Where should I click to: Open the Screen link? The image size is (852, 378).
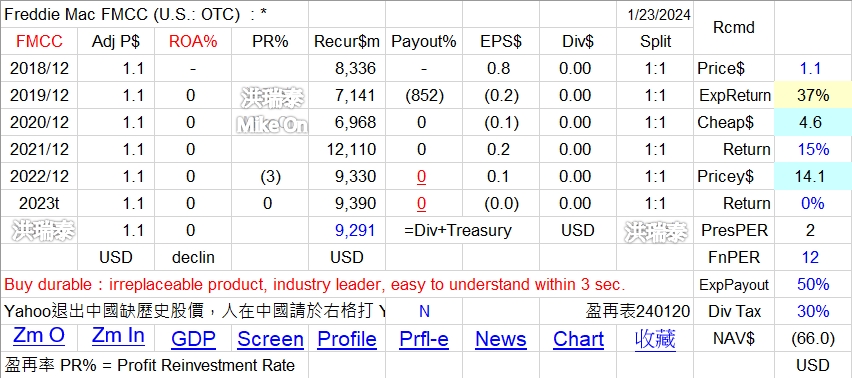[270, 339]
